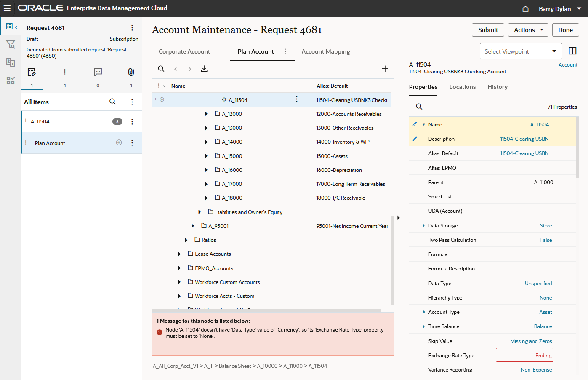588x380 pixels.
Task: Click the Exchange Rate Type value field
Action: coord(524,355)
